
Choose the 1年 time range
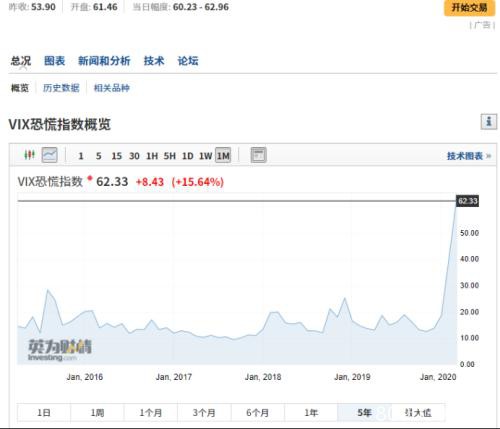point(311,413)
